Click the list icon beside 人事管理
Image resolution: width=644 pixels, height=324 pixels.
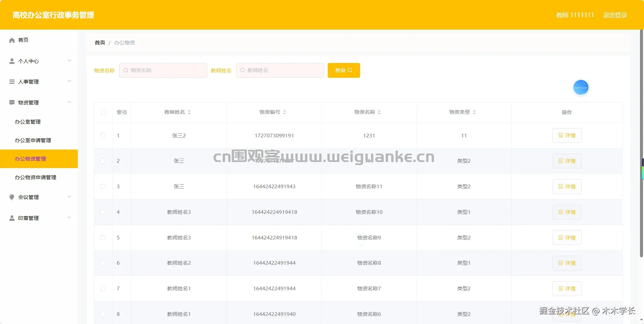pyautogui.click(x=12, y=82)
